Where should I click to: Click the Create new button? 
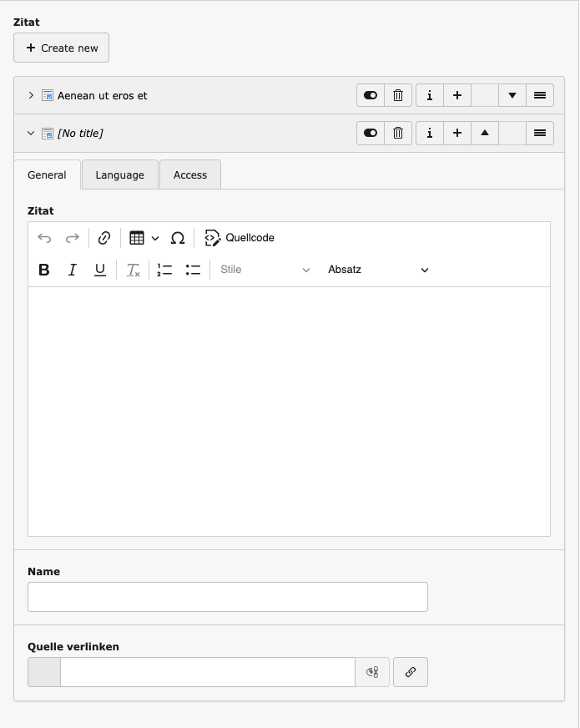pyautogui.click(x=62, y=48)
